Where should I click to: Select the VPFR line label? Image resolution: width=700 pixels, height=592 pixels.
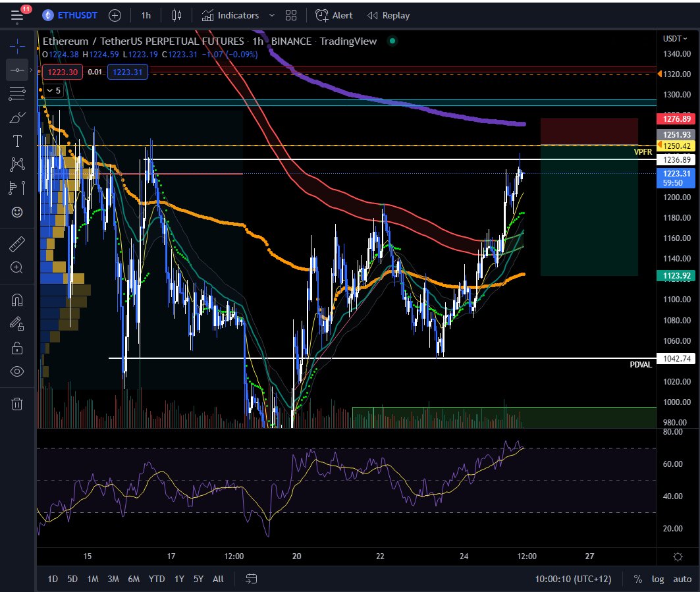click(643, 152)
